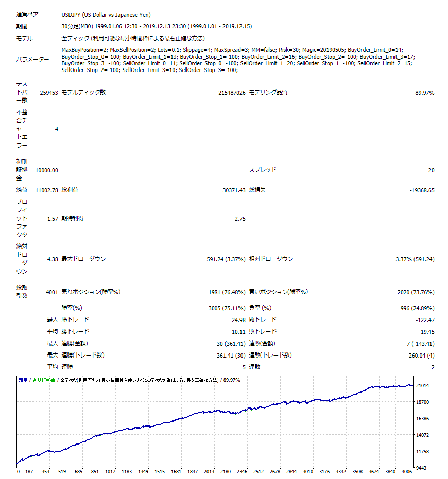Click the absolute drawdown 4.38
The width and height of the screenshot is (448, 479).
(x=53, y=259)
